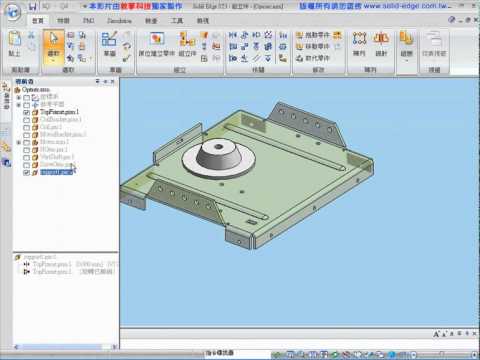Expand the reference planes tree node
Viewport: 480px width, 360px height.
(19, 105)
